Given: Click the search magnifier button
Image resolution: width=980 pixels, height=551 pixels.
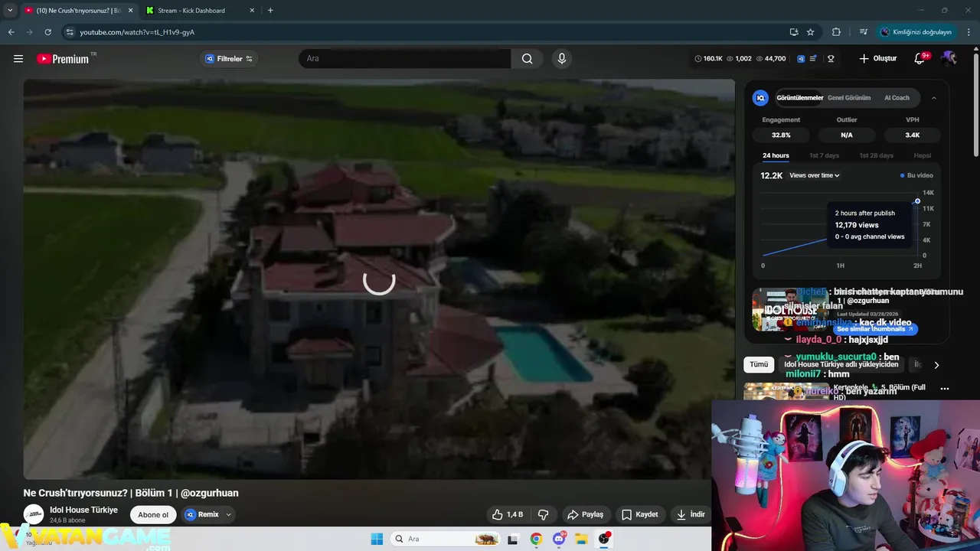Looking at the screenshot, I should pos(527,59).
